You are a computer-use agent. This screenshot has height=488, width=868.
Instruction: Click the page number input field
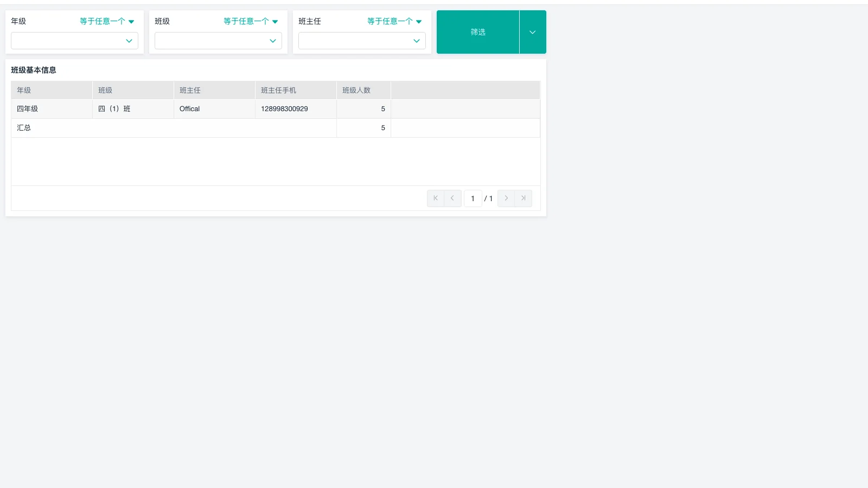[x=473, y=198]
